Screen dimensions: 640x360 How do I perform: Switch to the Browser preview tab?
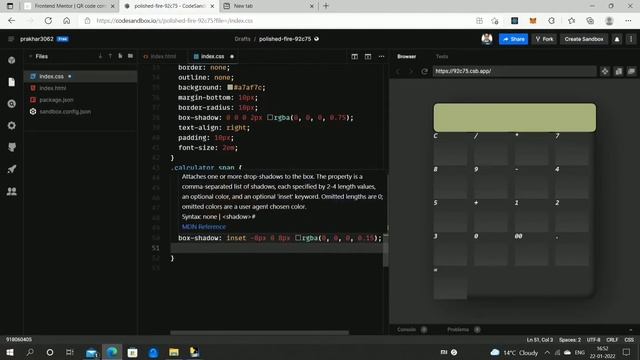[407, 56]
